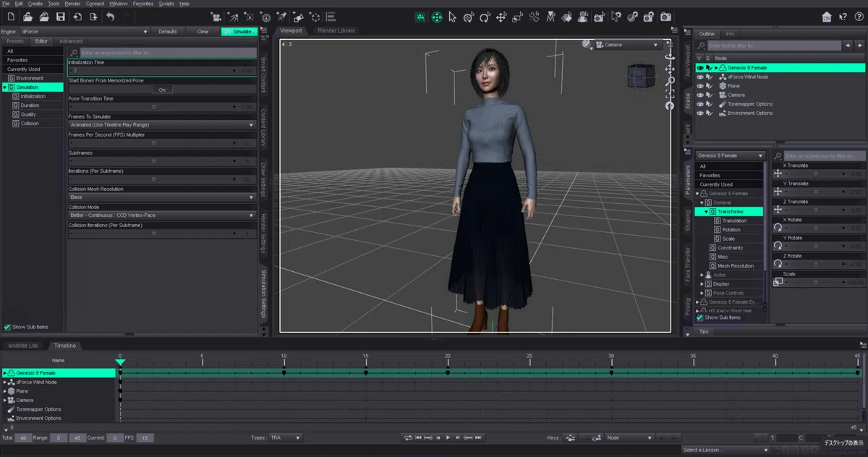Image resolution: width=868 pixels, height=457 pixels.
Task: Click the X Translate move icon
Action: tap(778, 174)
